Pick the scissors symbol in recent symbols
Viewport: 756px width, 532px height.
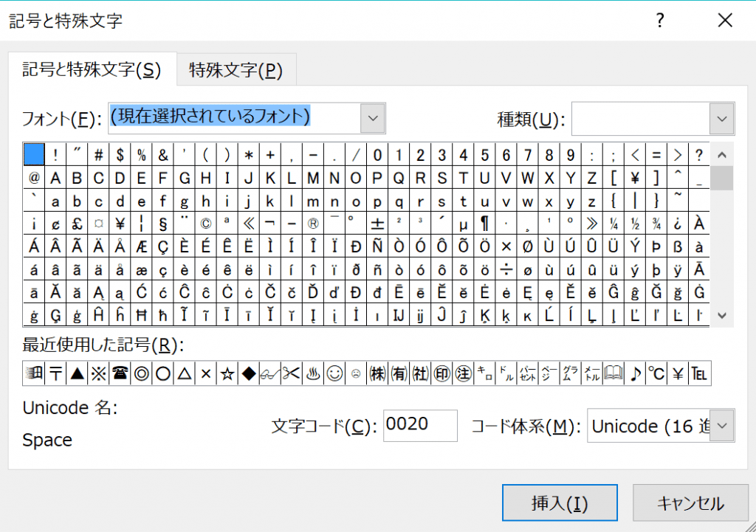point(292,374)
